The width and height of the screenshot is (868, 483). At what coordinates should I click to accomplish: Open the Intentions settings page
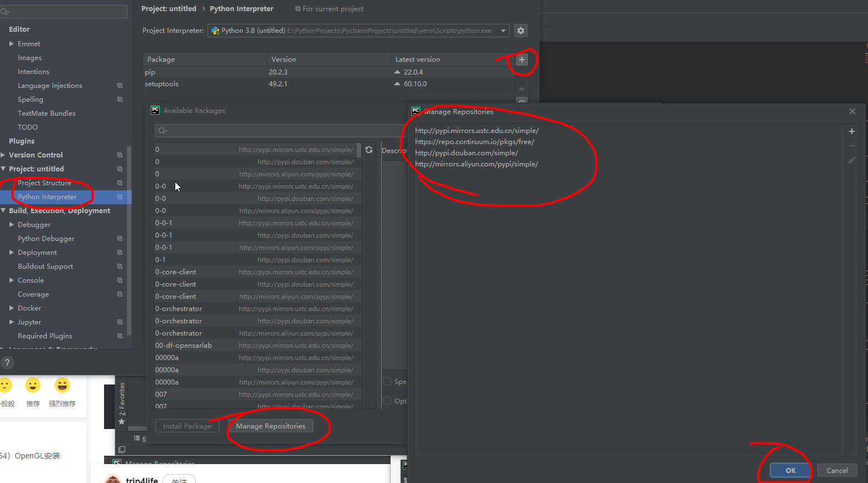(x=33, y=72)
